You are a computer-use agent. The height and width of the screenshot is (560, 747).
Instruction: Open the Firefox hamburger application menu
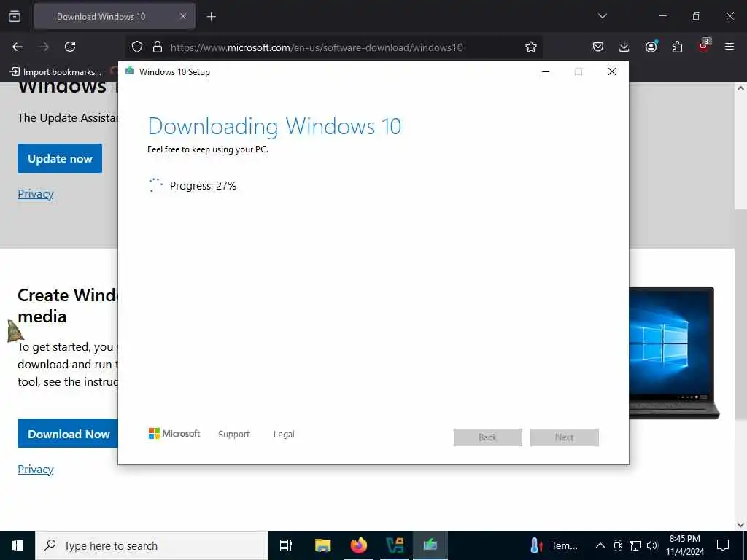pos(729,47)
